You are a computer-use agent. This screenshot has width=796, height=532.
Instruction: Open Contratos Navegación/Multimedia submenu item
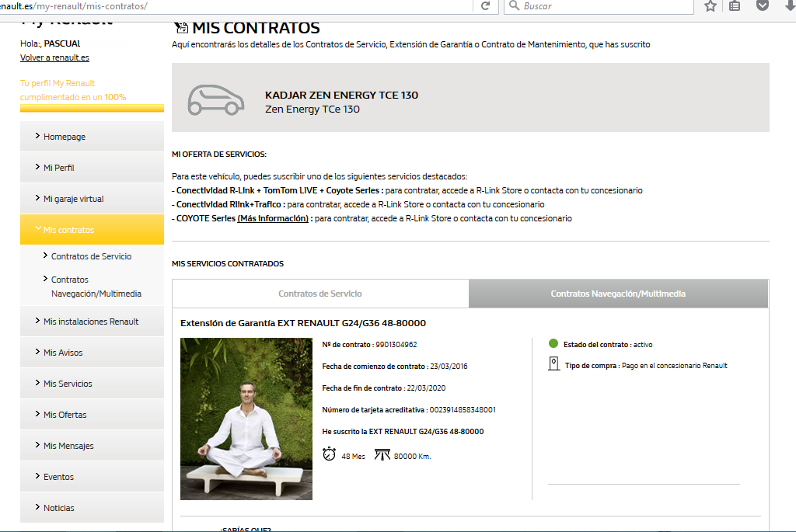point(96,287)
